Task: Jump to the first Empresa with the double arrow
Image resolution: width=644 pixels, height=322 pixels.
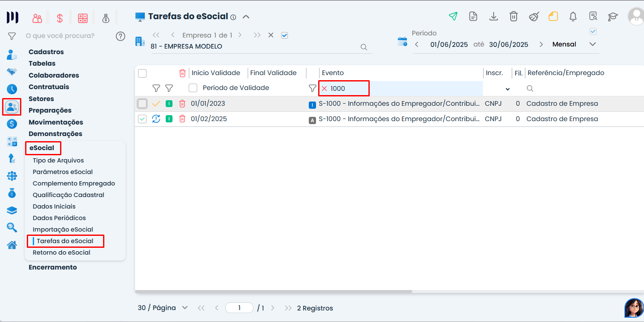Action: coord(156,35)
